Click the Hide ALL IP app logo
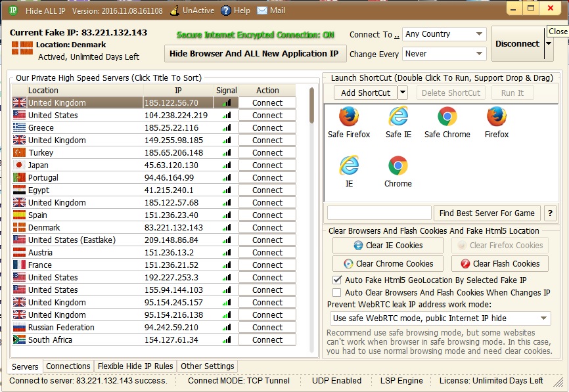The width and height of the screenshot is (569, 392). click(x=13, y=10)
